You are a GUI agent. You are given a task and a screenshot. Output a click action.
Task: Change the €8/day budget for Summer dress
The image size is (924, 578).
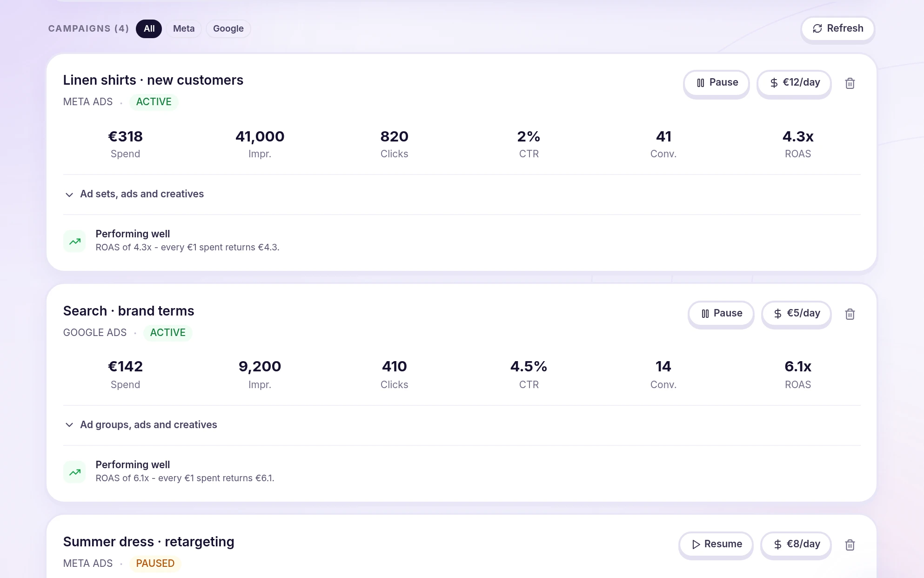click(796, 544)
